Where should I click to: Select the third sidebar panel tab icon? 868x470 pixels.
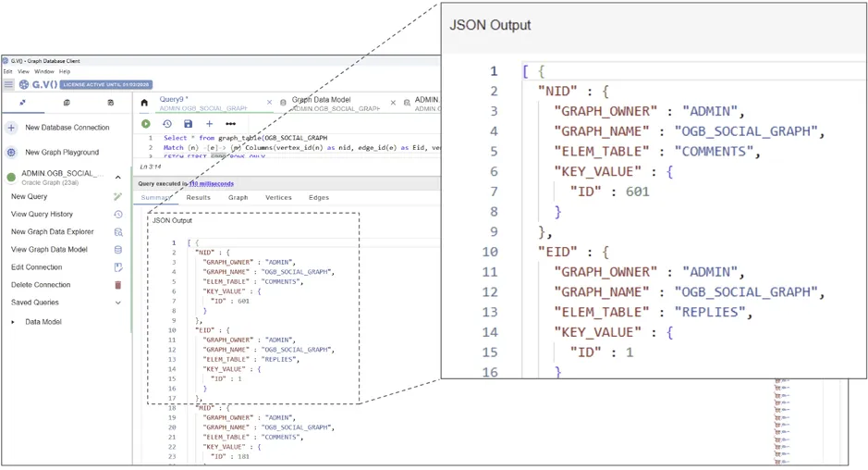point(110,103)
